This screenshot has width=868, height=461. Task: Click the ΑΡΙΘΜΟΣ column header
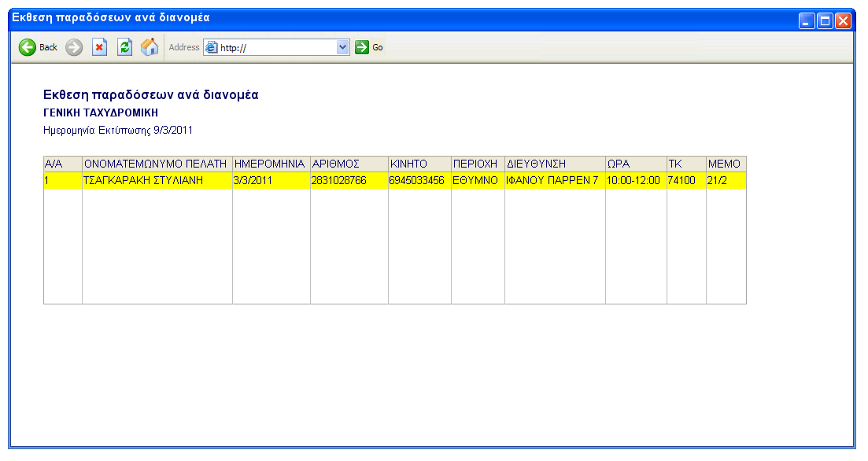point(349,164)
